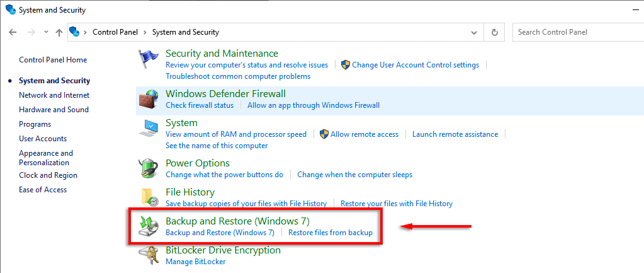
Task: Click the Up to parent folder arrow
Action: point(59,32)
